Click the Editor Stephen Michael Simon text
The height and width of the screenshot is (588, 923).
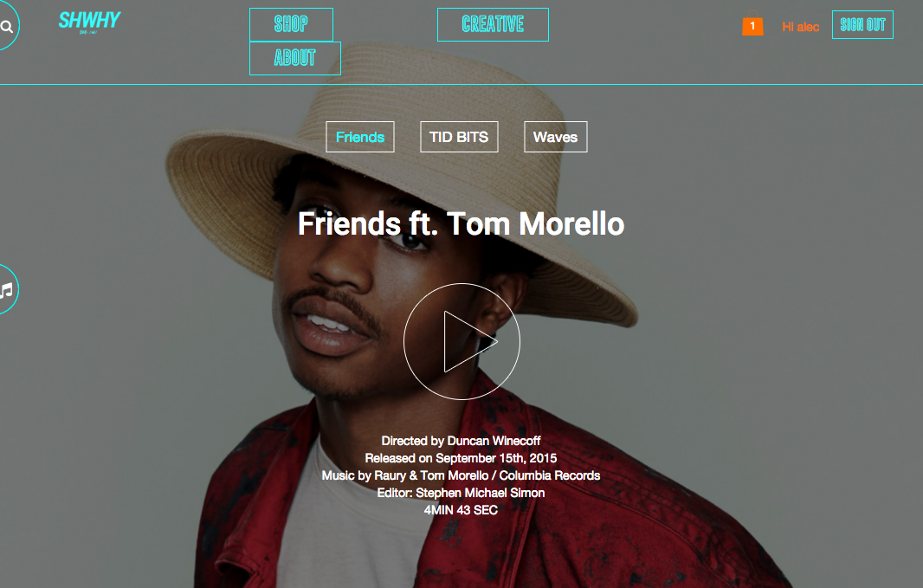coord(461,493)
